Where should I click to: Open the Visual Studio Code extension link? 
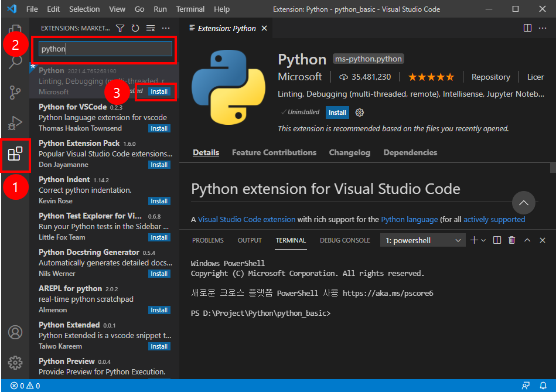[247, 219]
